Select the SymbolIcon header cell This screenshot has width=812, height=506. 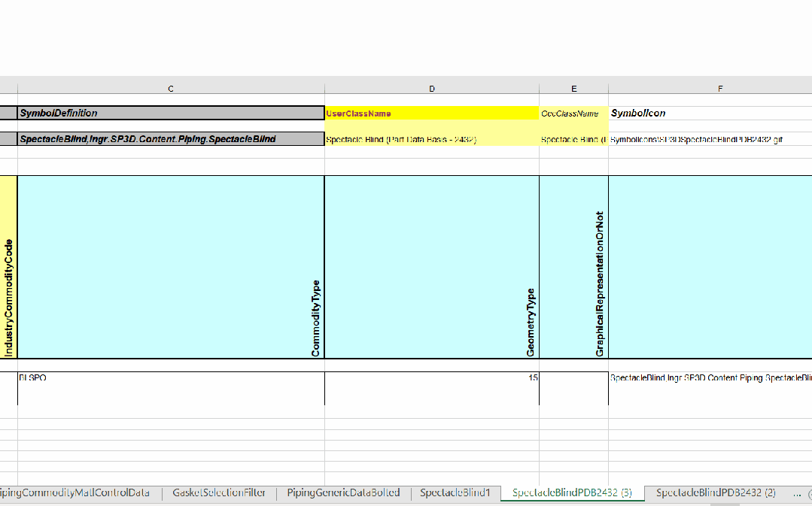click(x=710, y=114)
